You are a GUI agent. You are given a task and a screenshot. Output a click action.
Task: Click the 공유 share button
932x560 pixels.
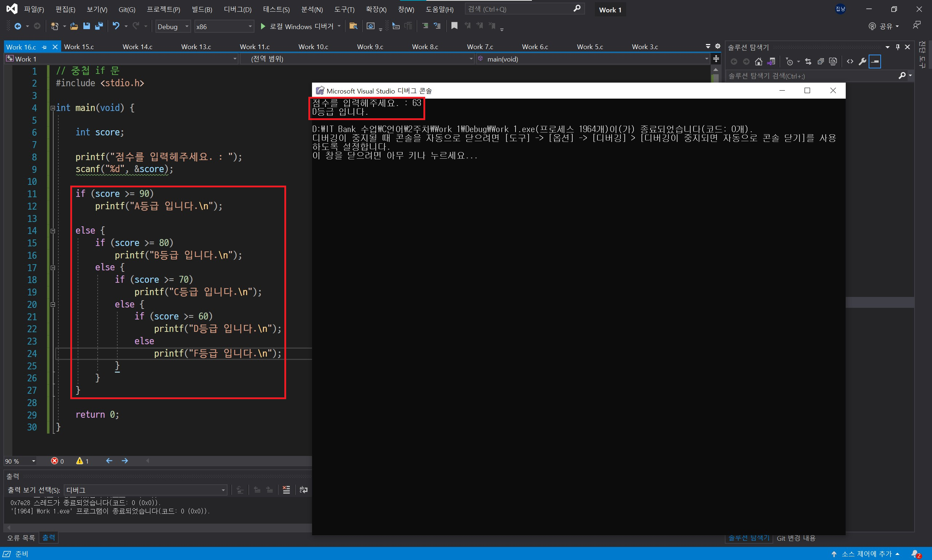[884, 27]
